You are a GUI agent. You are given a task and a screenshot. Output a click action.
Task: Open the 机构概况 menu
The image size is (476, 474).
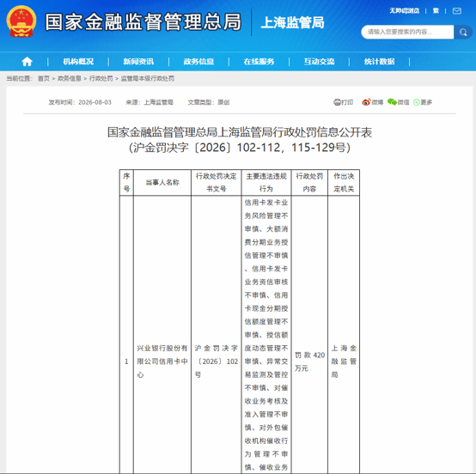[78, 62]
